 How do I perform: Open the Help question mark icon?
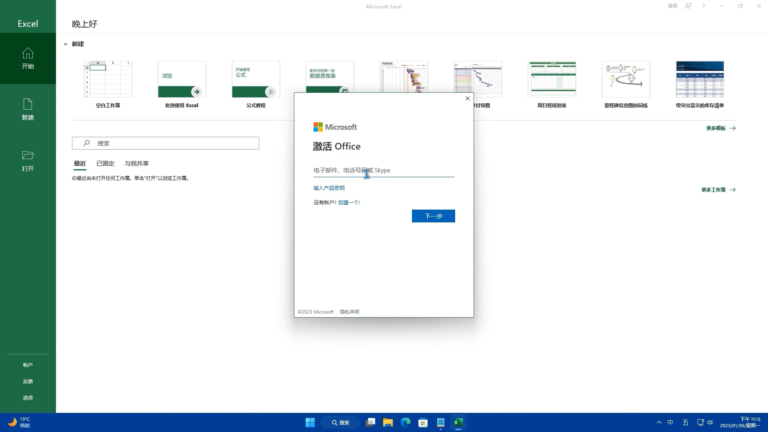[x=703, y=6]
